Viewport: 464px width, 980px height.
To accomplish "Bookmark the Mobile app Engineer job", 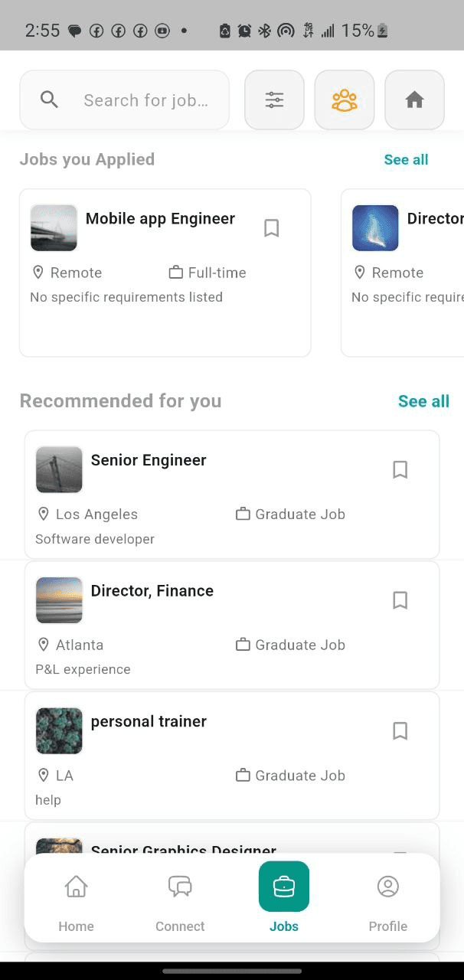I will pyautogui.click(x=272, y=227).
